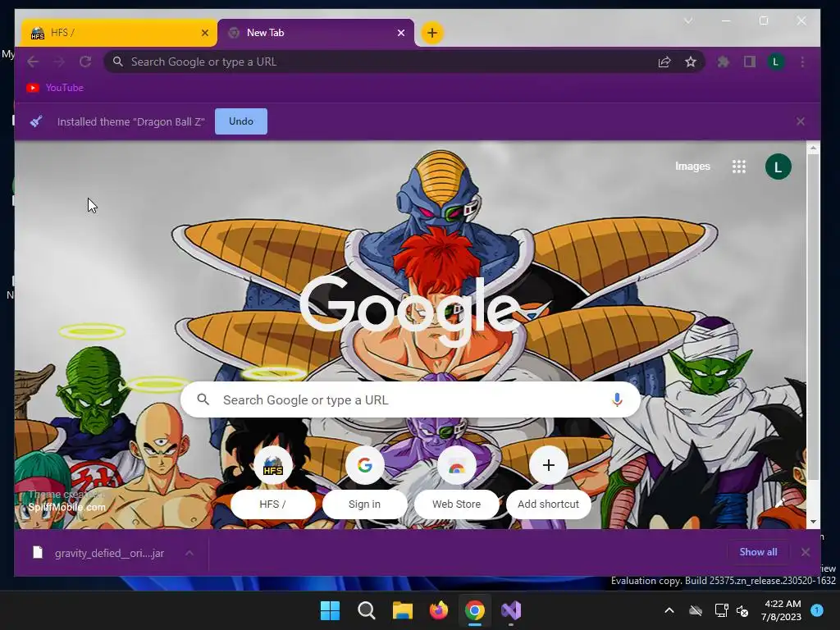Screen dimensions: 840x630
Task: Open a new tab with plus button
Action: [x=431, y=33]
